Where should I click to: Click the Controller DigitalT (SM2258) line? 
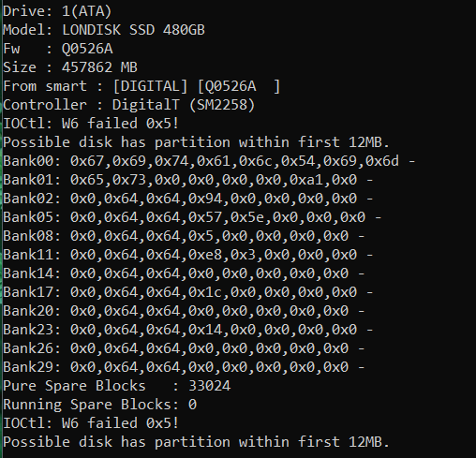click(x=129, y=105)
